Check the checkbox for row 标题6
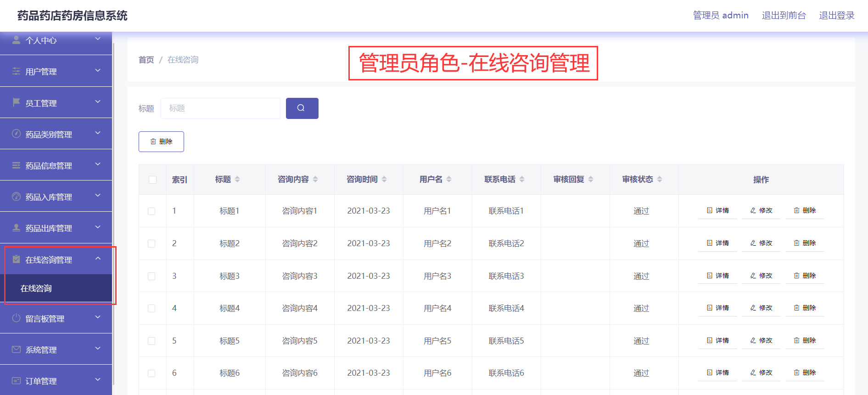Image resolution: width=868 pixels, height=395 pixels. pyautogui.click(x=151, y=373)
